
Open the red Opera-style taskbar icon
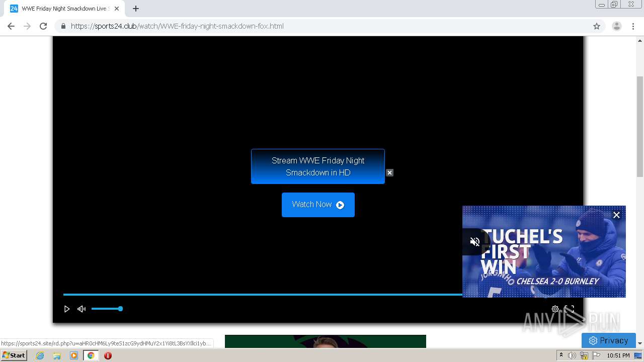108,355
